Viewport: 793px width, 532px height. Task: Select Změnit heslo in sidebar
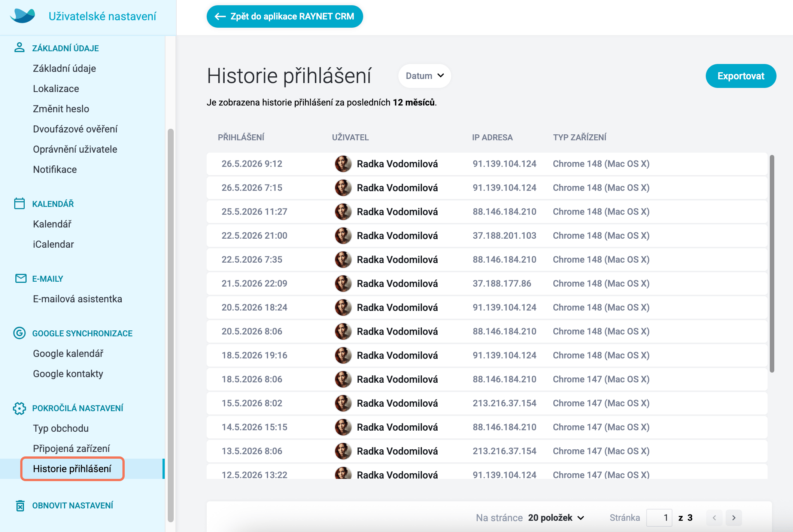[61, 109]
